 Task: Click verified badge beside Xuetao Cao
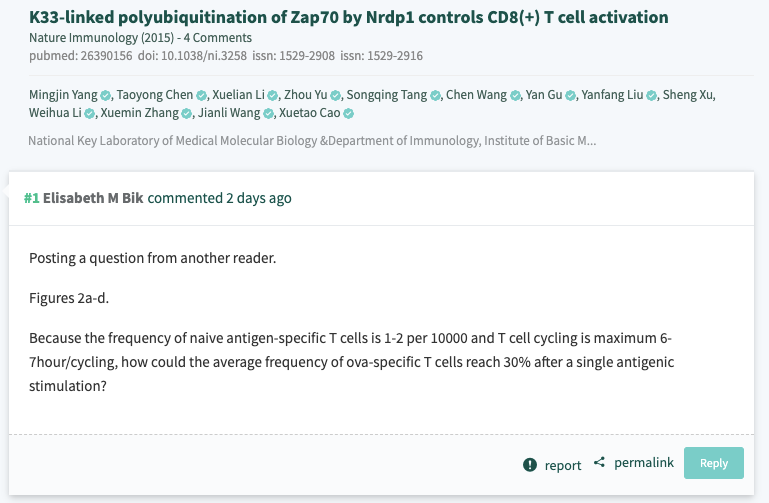[349, 114]
